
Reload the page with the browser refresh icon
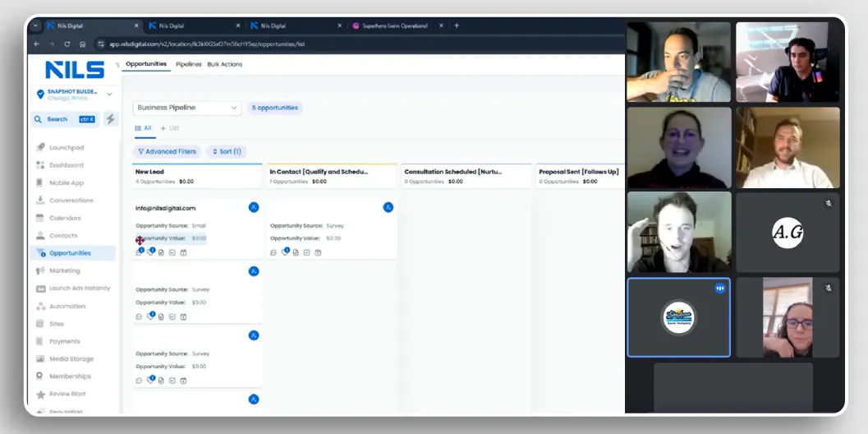67,44
